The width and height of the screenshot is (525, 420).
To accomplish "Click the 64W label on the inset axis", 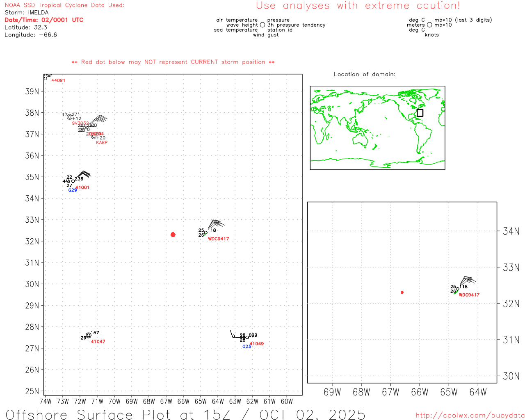I will click(x=478, y=392).
